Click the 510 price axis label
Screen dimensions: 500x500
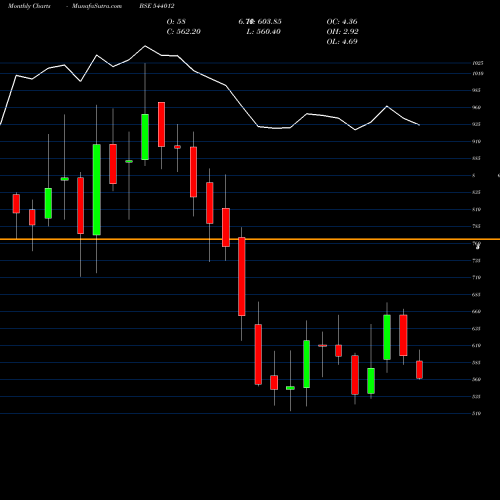(476, 414)
